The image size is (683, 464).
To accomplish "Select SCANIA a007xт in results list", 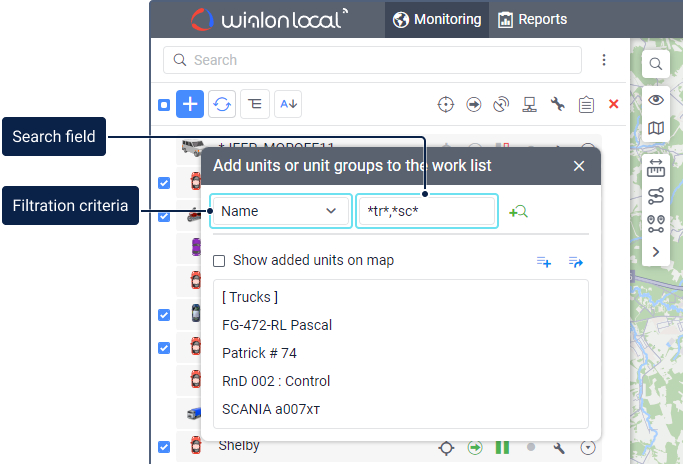I will coord(271,409).
